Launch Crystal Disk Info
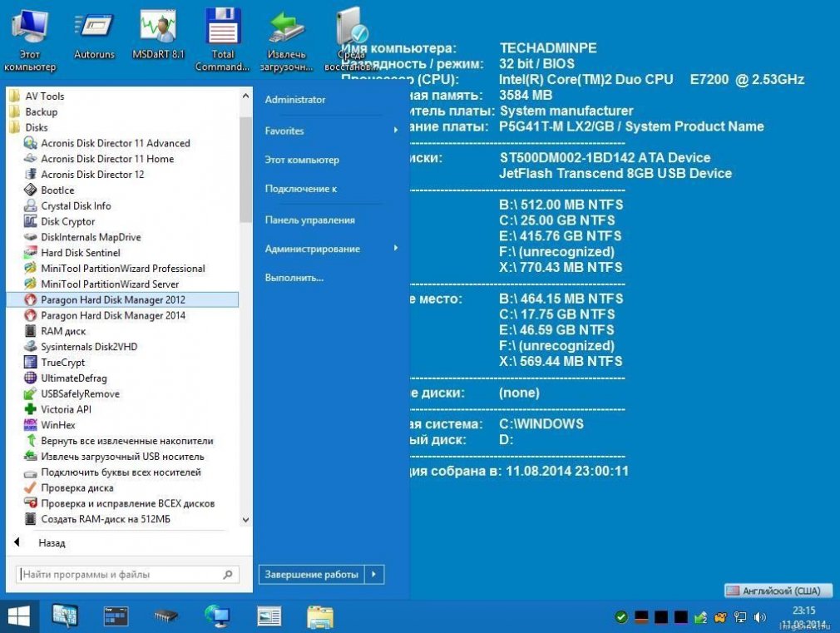 tap(76, 205)
